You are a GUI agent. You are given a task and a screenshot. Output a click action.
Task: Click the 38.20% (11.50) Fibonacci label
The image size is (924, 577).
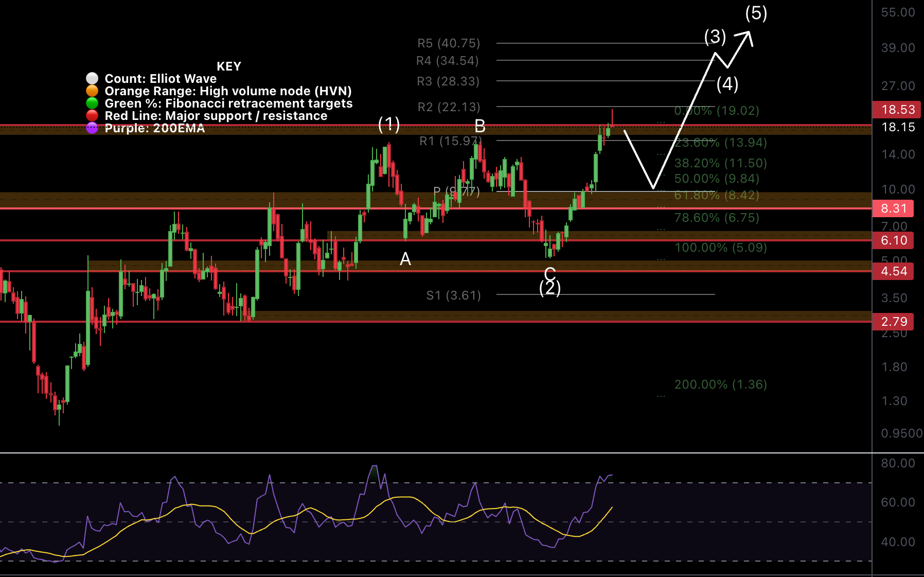click(720, 163)
